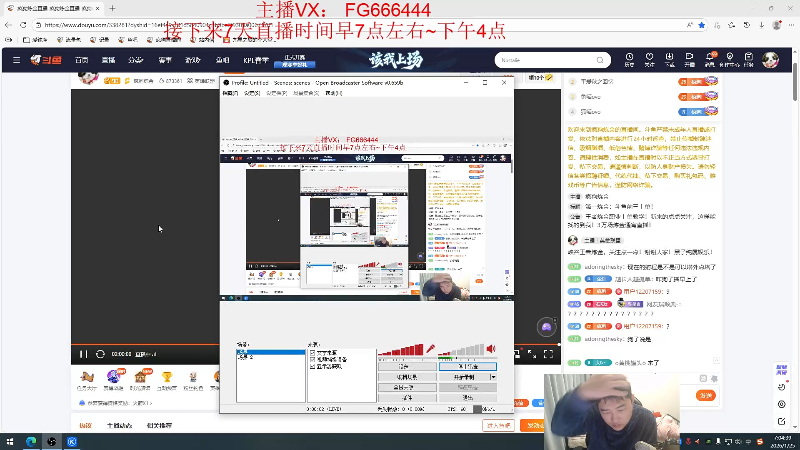
Task: Mute microphone icon in OBS
Action: pyautogui.click(x=431, y=349)
